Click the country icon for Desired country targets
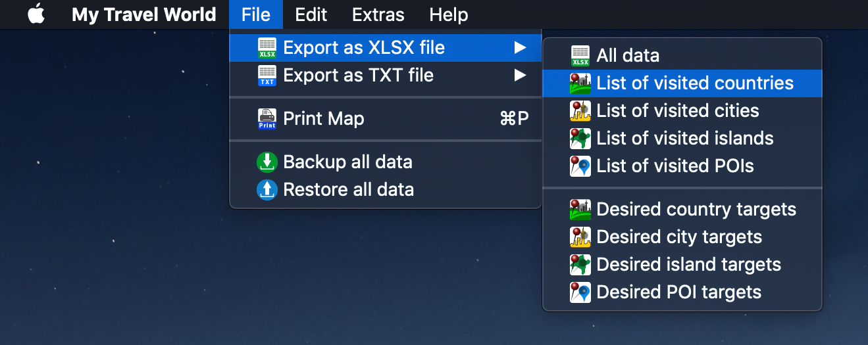The height and width of the screenshot is (345, 868). (580, 210)
